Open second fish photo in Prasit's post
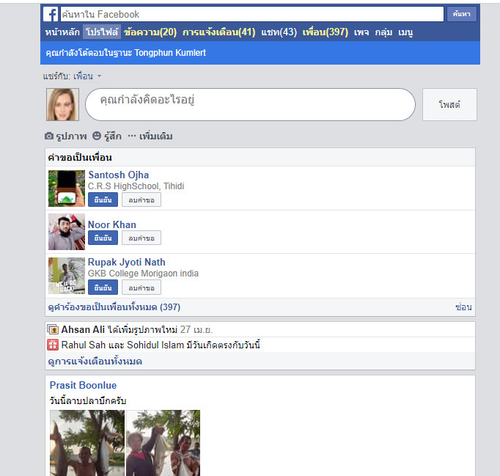 (x=163, y=443)
